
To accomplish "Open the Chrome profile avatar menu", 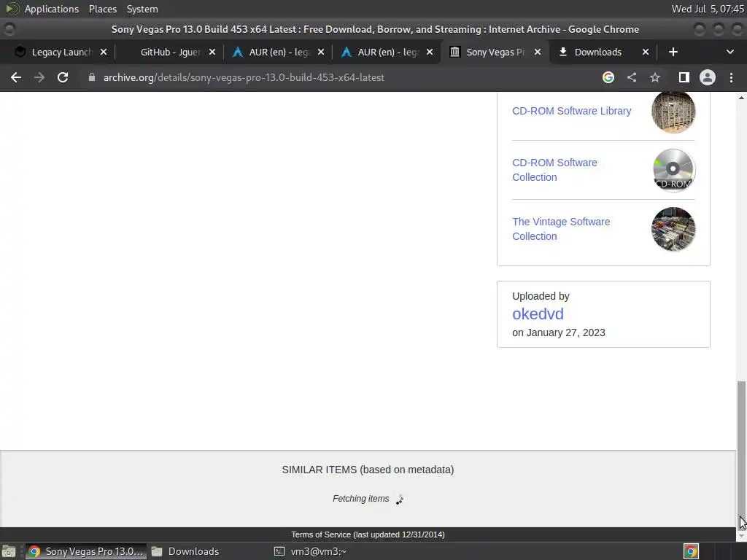I will coord(708,77).
